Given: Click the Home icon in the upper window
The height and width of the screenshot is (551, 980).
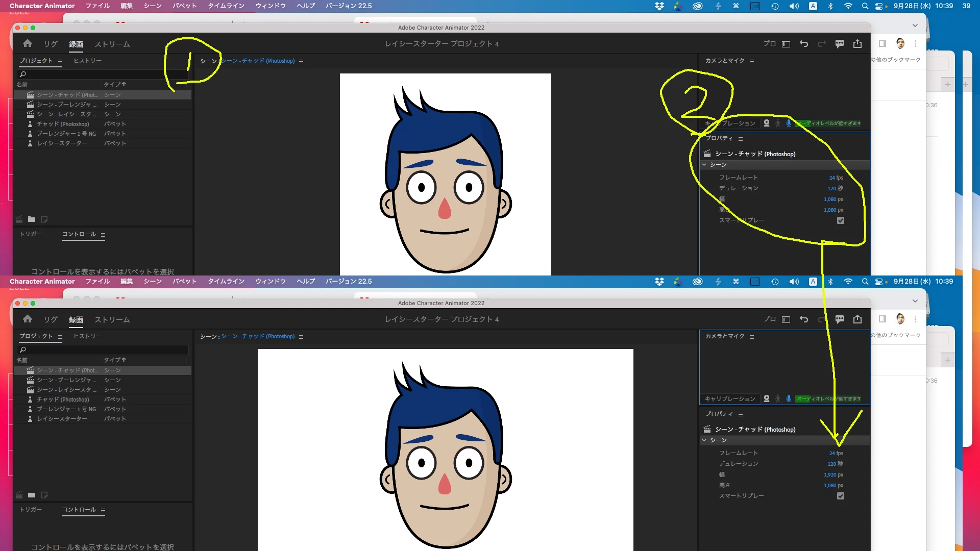Looking at the screenshot, I should [28, 44].
